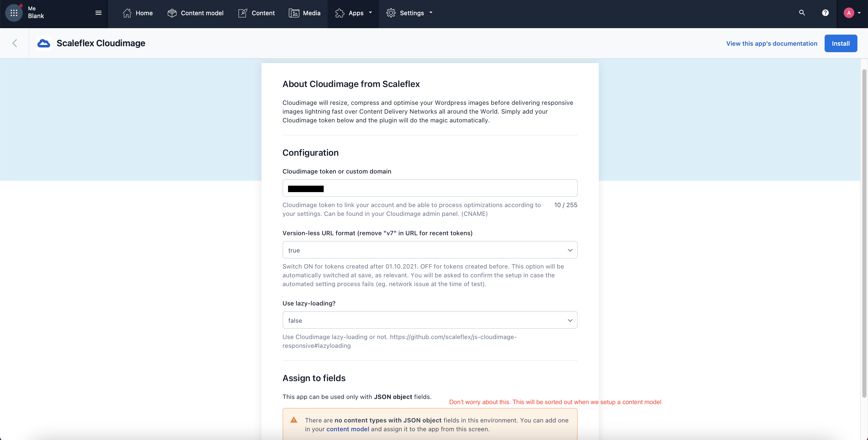Expand the Settings dropdown menu
The width and height of the screenshot is (868, 440).
[x=409, y=13]
